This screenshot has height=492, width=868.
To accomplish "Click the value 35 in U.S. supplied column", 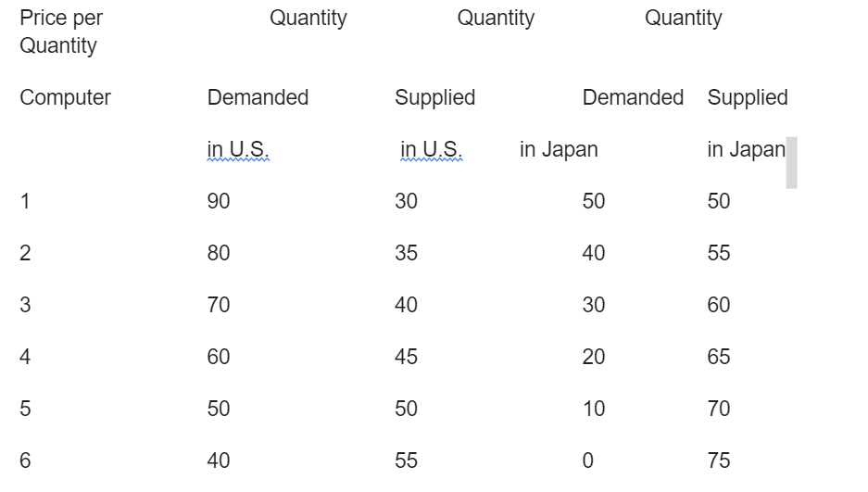I will point(406,254).
